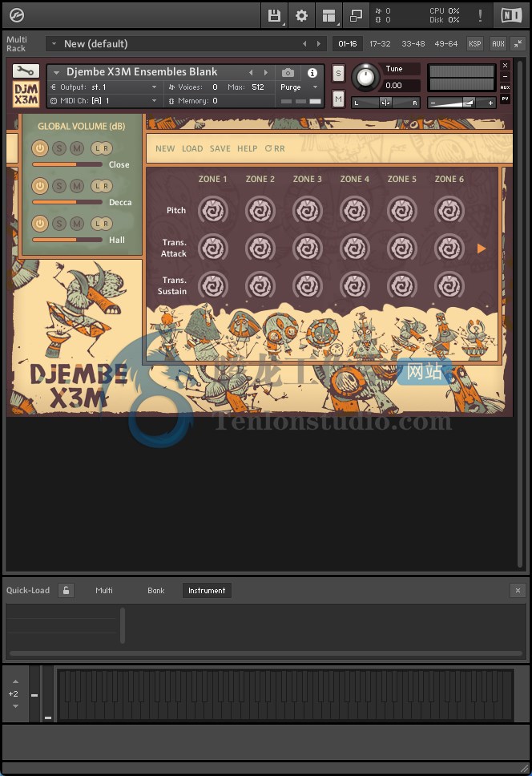The image size is (532, 776).
Task: Adjust the Decca mic volume slider
Action: pyautogui.click(x=66, y=202)
